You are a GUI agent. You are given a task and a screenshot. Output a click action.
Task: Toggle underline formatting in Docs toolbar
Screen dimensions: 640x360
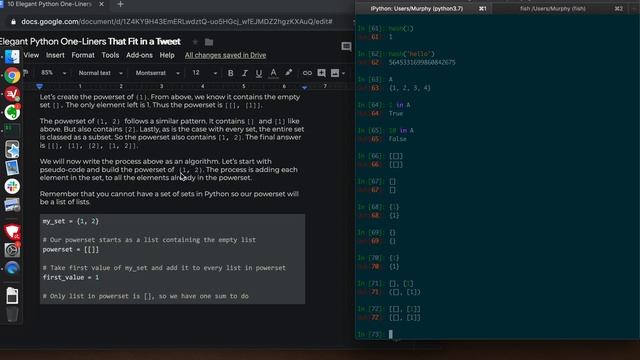pyautogui.click(x=259, y=73)
